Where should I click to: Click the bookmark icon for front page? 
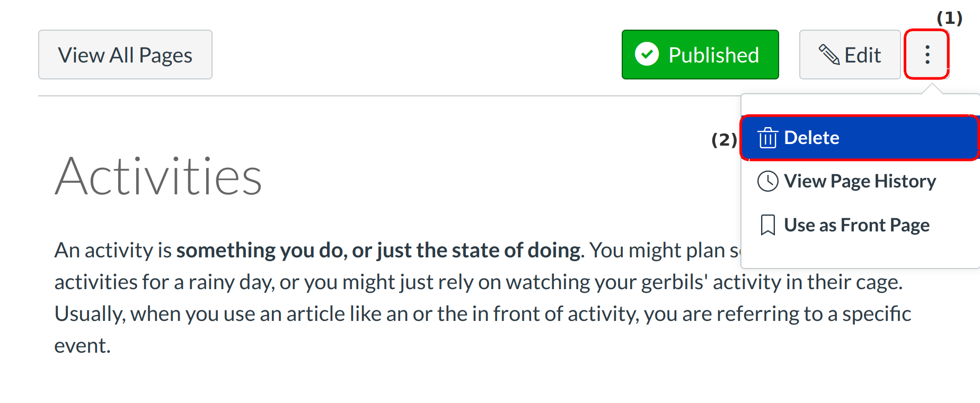(767, 225)
